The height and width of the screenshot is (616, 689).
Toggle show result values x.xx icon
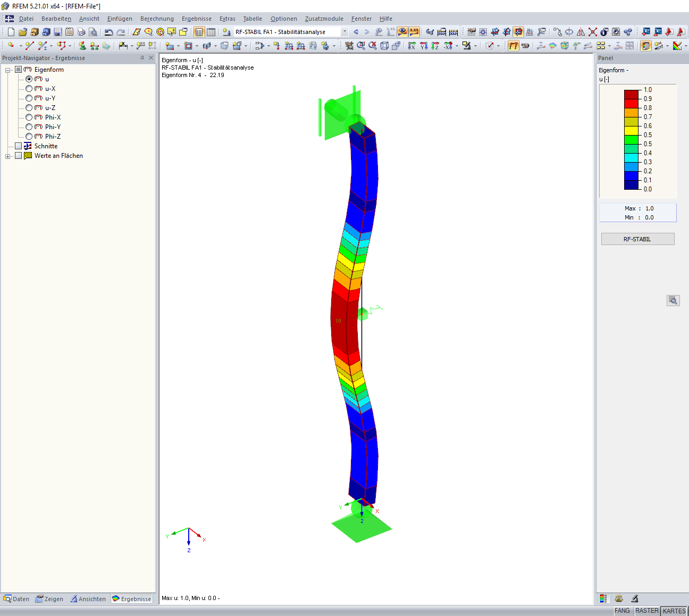click(x=414, y=32)
